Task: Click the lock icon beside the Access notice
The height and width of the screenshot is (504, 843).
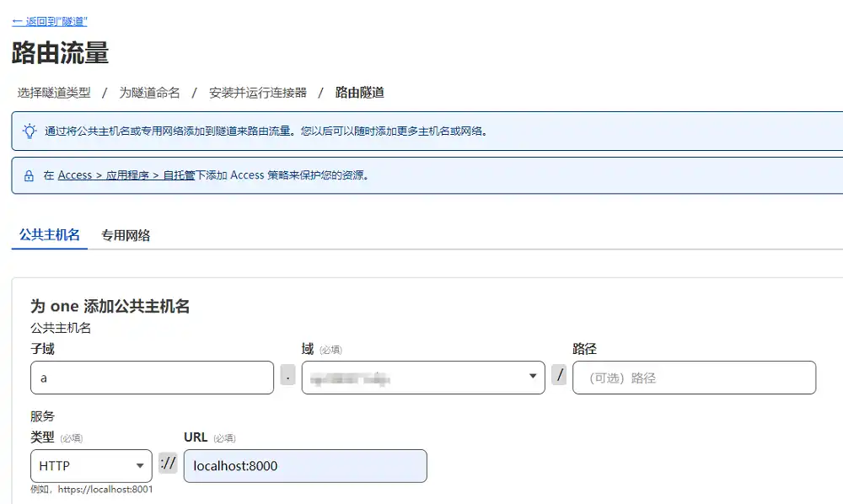Action: pos(30,175)
